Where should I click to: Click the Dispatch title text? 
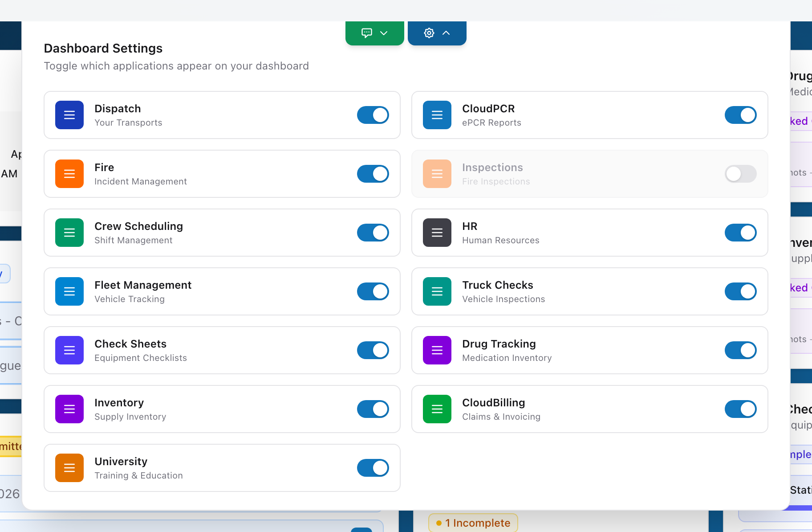pyautogui.click(x=118, y=109)
